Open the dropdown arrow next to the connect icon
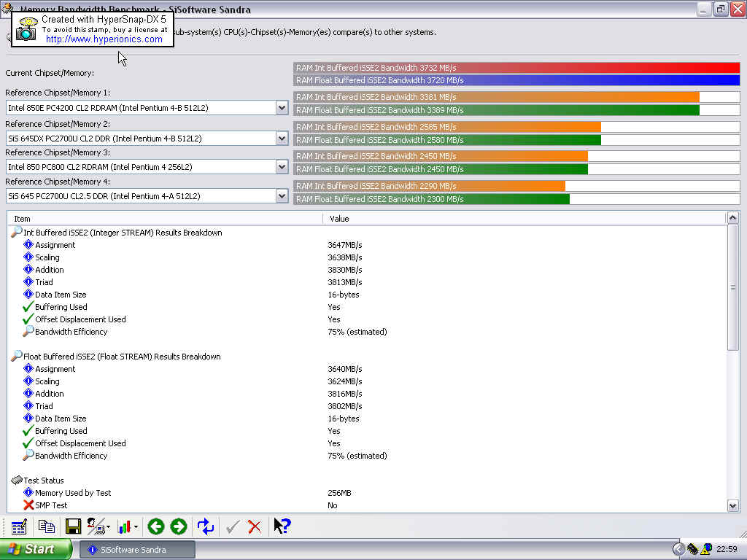Image resolution: width=747 pixels, height=560 pixels. pyautogui.click(x=109, y=527)
